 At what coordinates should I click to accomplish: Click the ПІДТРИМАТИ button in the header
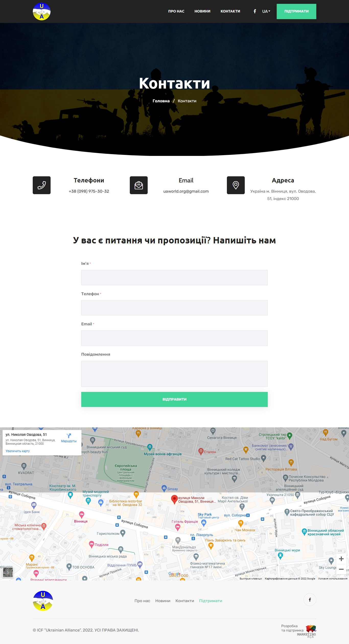pos(296,11)
